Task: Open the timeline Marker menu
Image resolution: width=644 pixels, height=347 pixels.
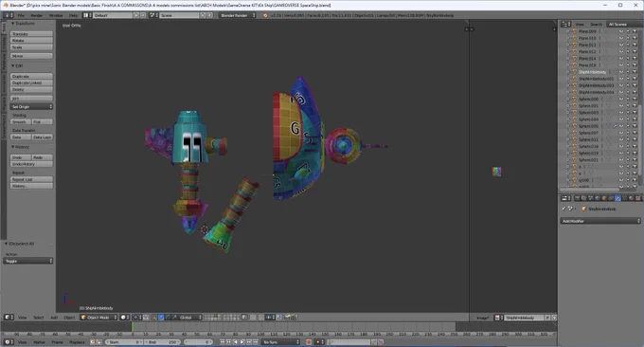Action: (39, 342)
